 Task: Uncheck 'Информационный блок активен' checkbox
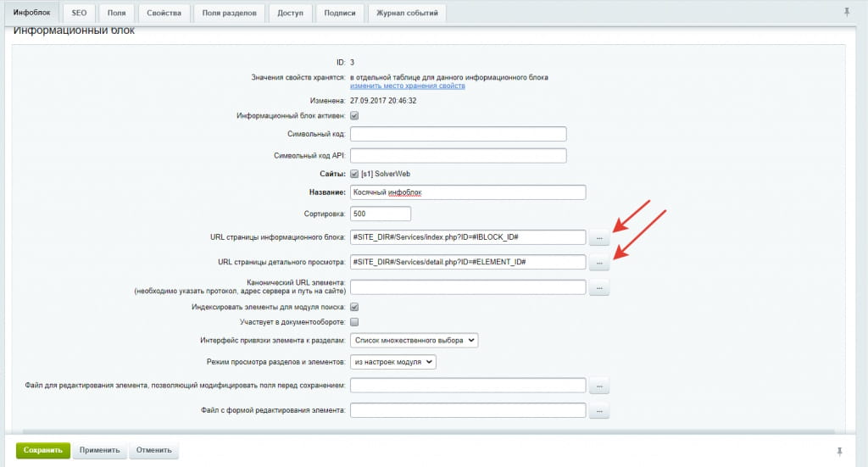(x=354, y=116)
